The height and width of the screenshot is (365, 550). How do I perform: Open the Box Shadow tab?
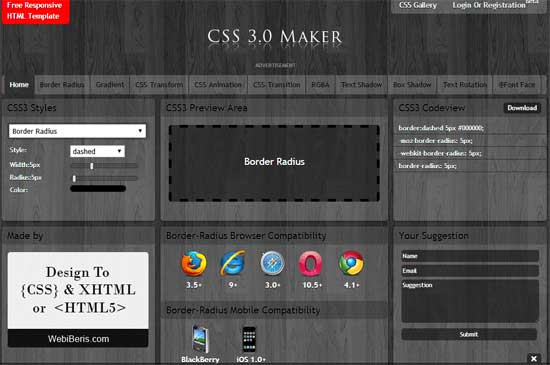[412, 85]
